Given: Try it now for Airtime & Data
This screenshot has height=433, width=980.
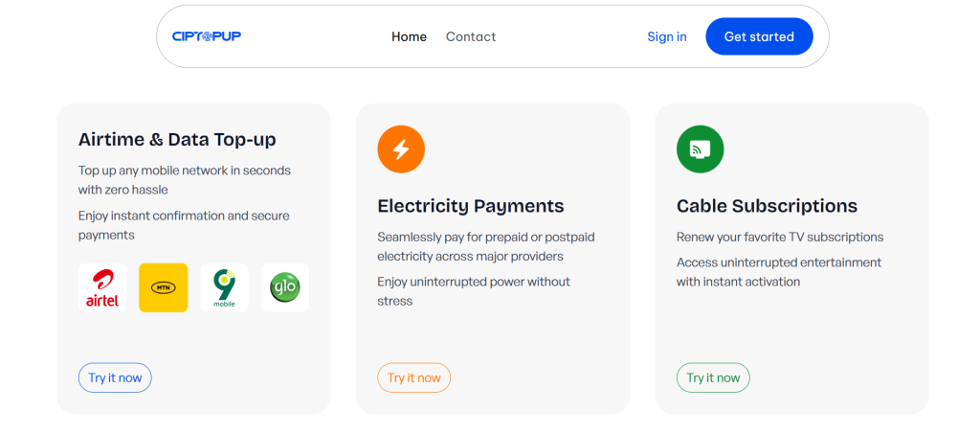Looking at the screenshot, I should click(115, 377).
